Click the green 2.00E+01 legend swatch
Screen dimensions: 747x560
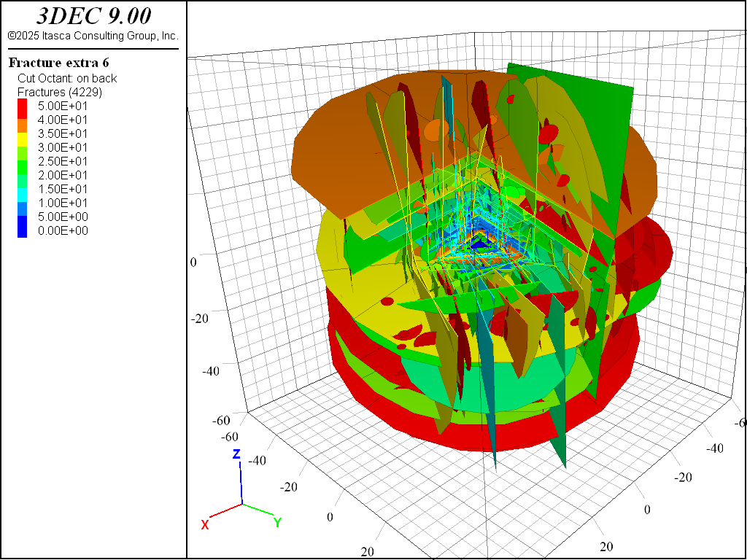pyautogui.click(x=22, y=168)
